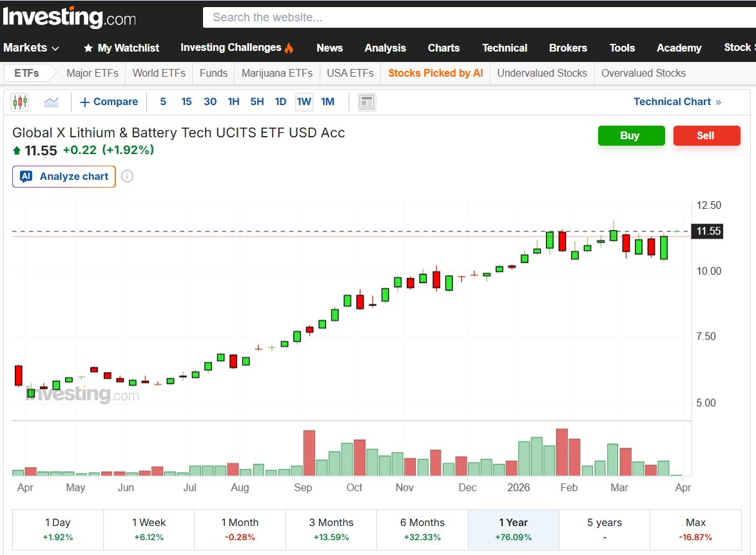This screenshot has width=756, height=555.
Task: Open the Technical Chart link
Action: click(x=677, y=102)
